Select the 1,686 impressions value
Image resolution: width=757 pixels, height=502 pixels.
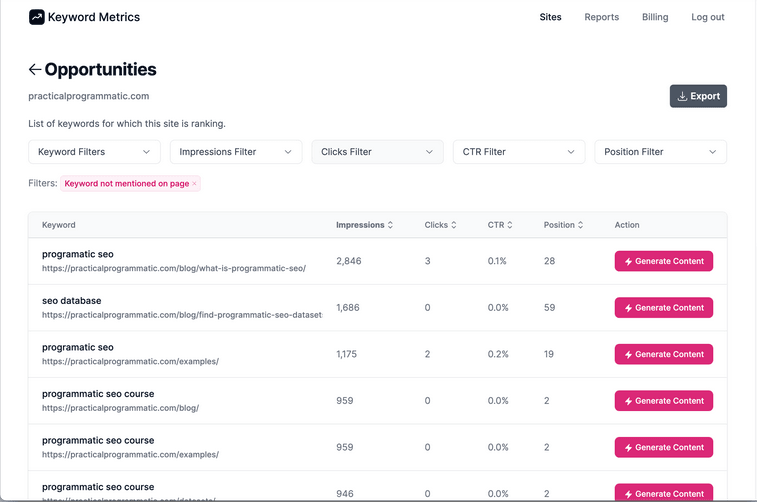click(348, 307)
